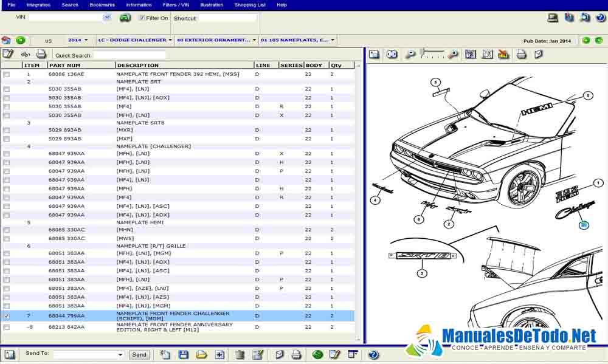This screenshot has width=608, height=364.
Task: Zoom out the illustration
Action: point(410,55)
